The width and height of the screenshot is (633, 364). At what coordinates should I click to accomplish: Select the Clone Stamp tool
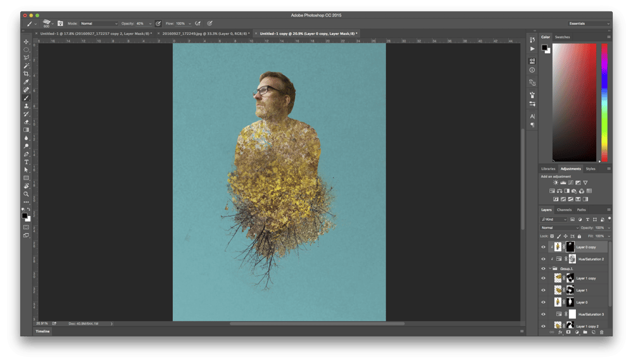click(26, 106)
